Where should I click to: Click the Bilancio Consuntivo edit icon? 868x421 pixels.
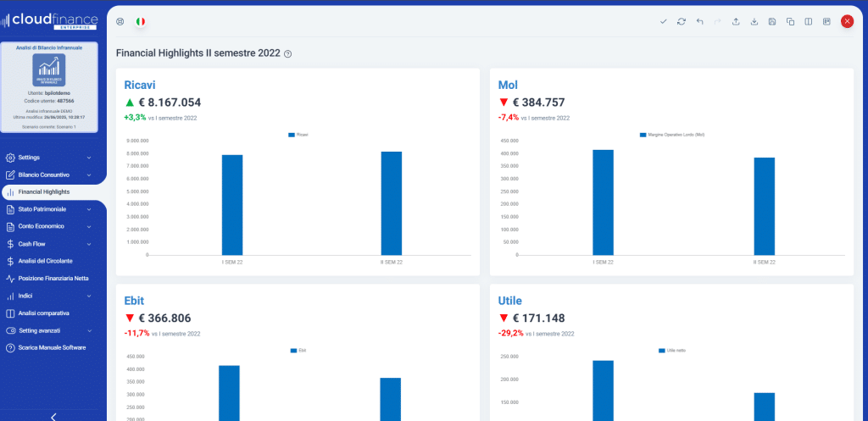(x=10, y=174)
